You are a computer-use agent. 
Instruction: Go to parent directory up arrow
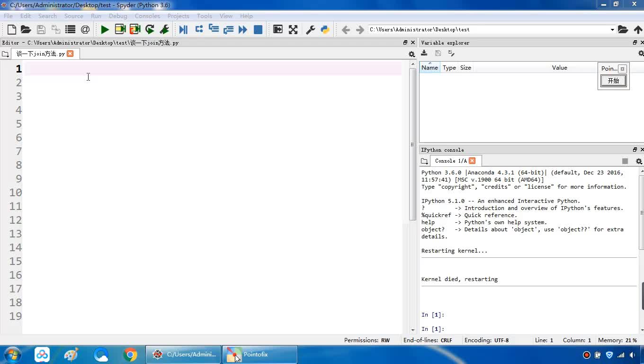638,29
